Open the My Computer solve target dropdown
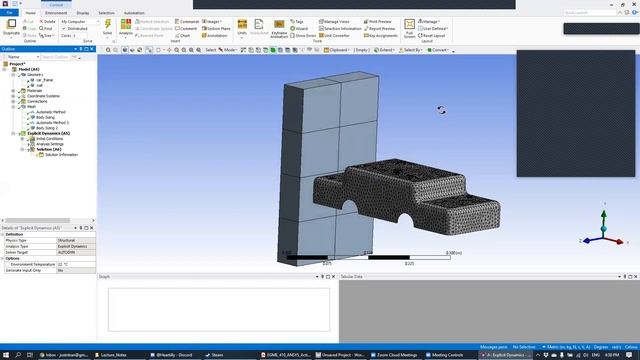 point(80,22)
